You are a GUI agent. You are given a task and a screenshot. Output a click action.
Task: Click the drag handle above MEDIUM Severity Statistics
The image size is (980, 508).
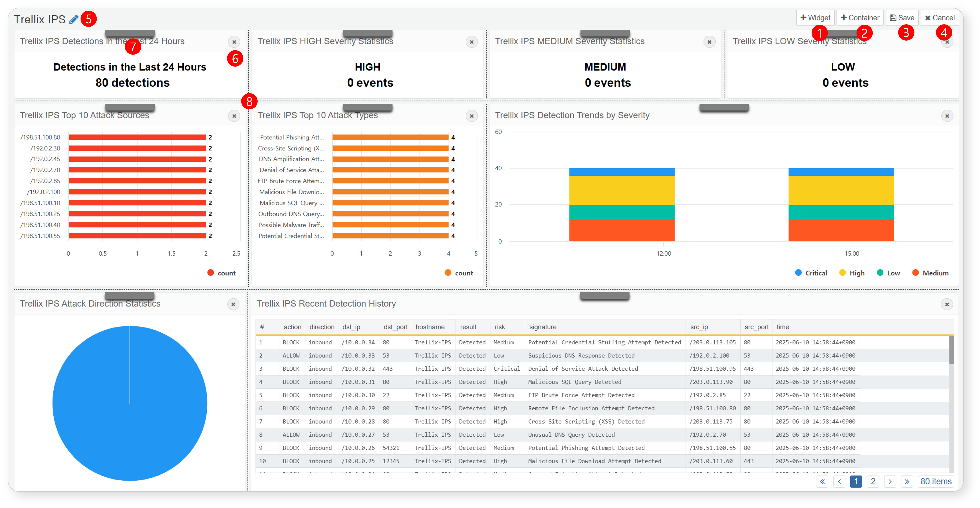click(605, 33)
